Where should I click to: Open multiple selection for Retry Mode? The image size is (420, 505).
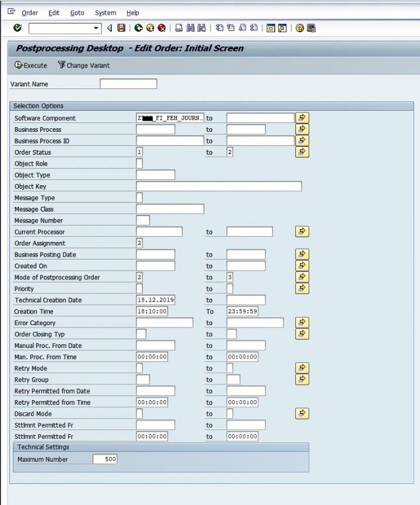click(302, 368)
